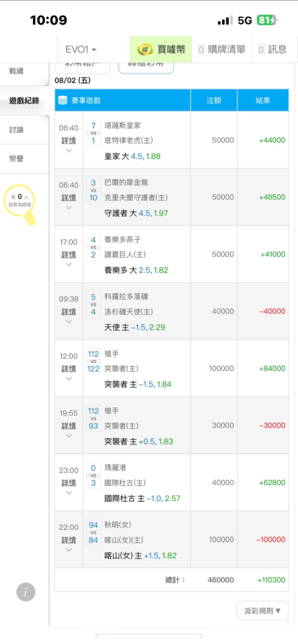Expand the 派彩規則 dropdown

pyautogui.click(x=263, y=611)
